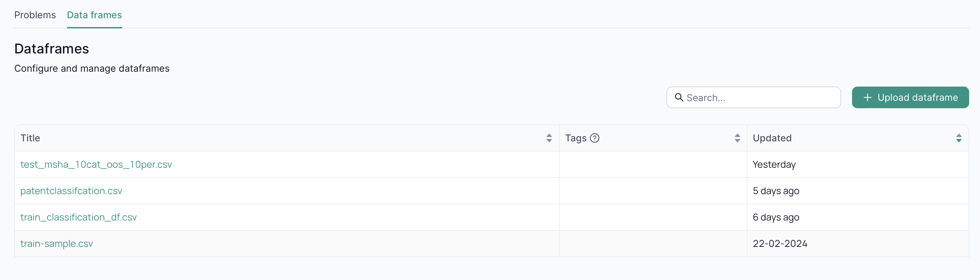Click the search magnifier icon
The image size is (980, 280).
pyautogui.click(x=680, y=98)
